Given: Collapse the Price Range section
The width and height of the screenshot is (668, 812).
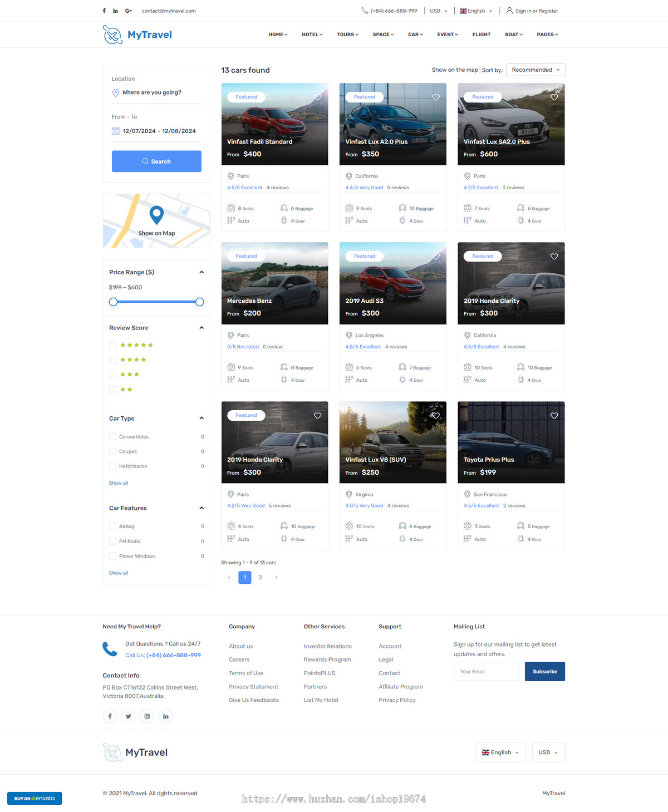Looking at the screenshot, I should point(202,272).
